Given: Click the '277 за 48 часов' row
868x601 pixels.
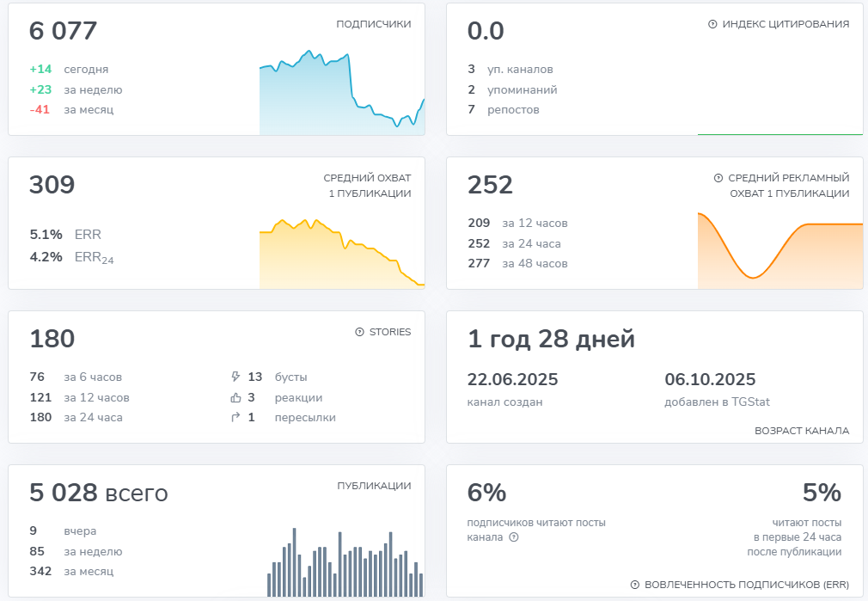Looking at the screenshot, I should pyautogui.click(x=517, y=264).
